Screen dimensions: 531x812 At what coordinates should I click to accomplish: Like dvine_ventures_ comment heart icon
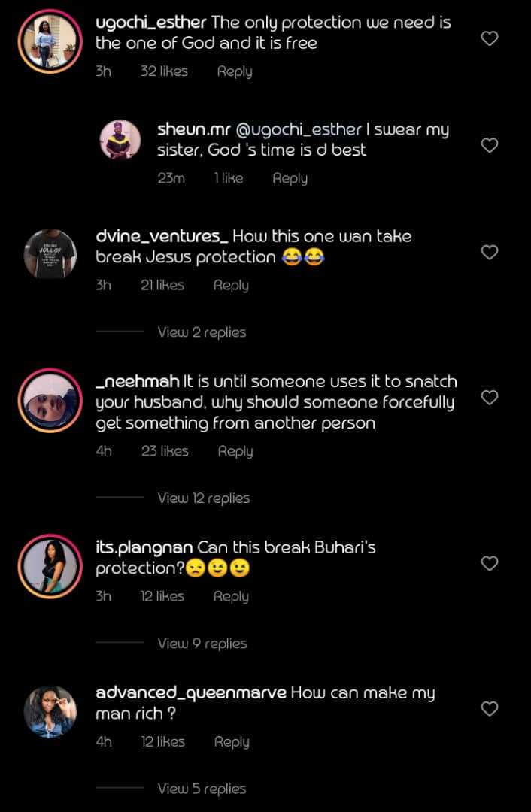click(x=490, y=253)
